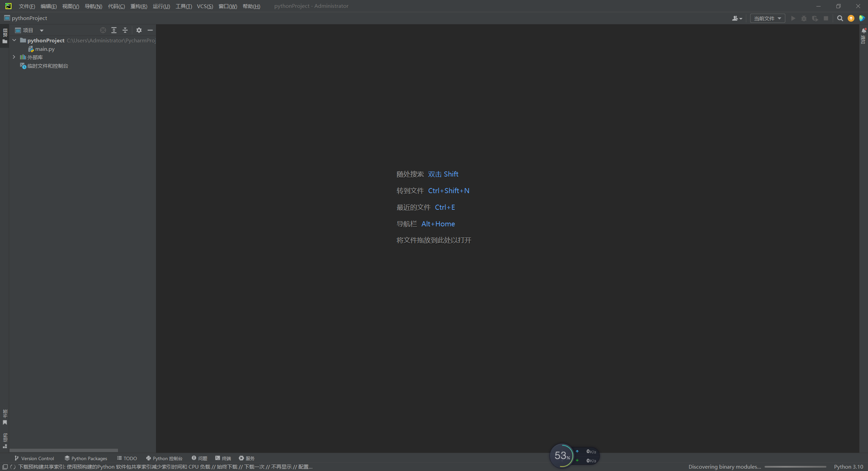Open the Code With Me icon
This screenshot has width=868, height=471.
coord(862,19)
